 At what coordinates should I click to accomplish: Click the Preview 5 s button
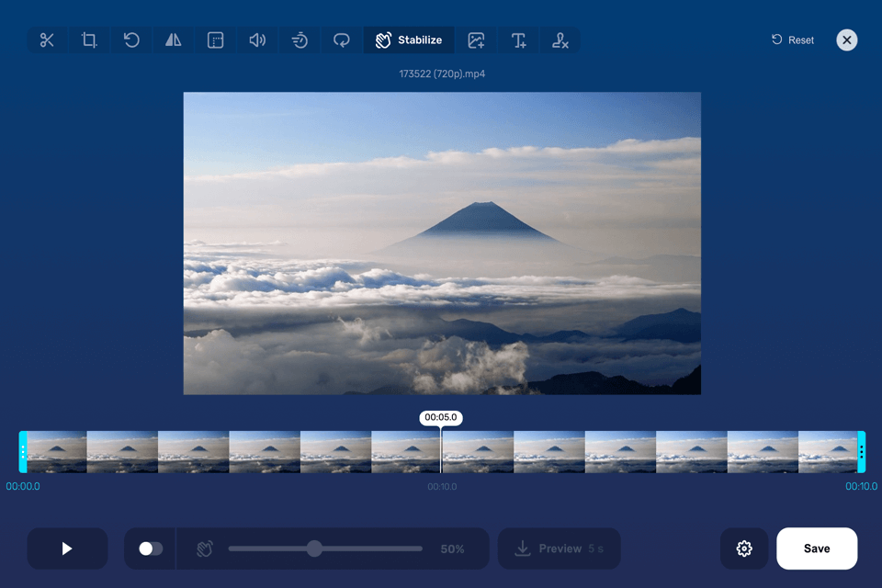point(560,548)
